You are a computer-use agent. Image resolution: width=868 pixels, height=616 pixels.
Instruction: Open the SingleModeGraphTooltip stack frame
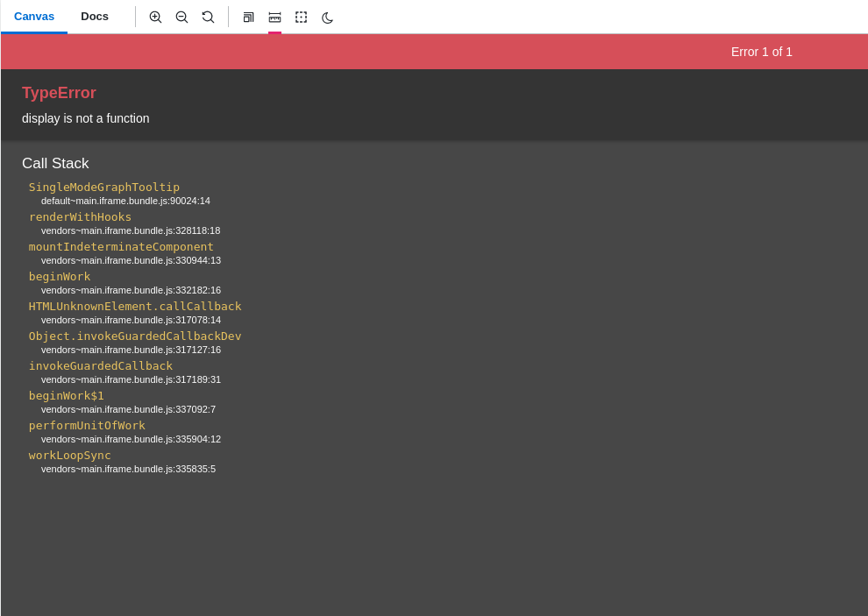[x=103, y=187]
